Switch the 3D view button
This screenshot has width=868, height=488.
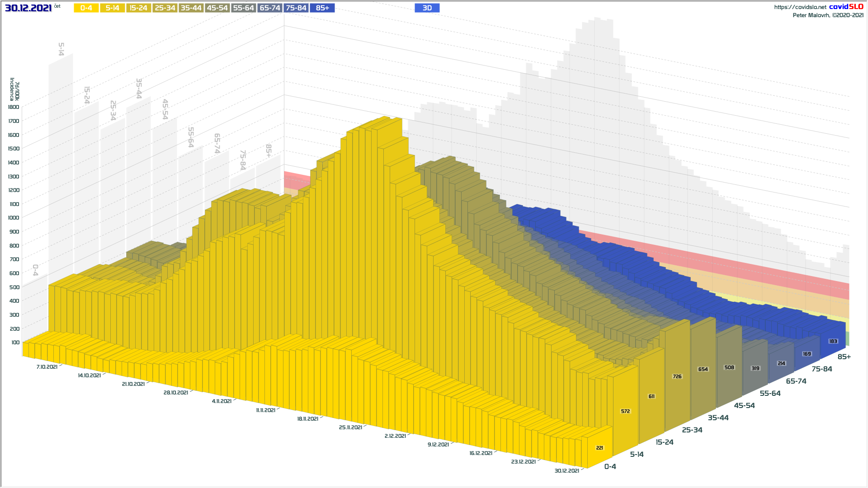(427, 8)
